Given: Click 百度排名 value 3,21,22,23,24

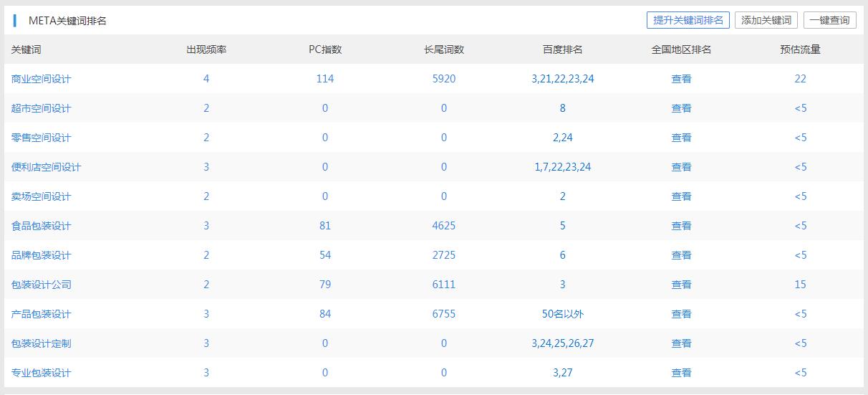Looking at the screenshot, I should tap(563, 79).
